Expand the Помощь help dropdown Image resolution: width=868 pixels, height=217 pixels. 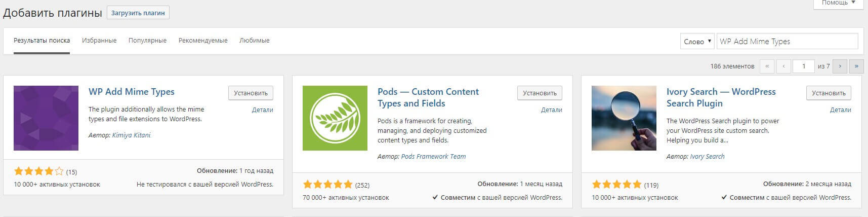[x=839, y=3]
